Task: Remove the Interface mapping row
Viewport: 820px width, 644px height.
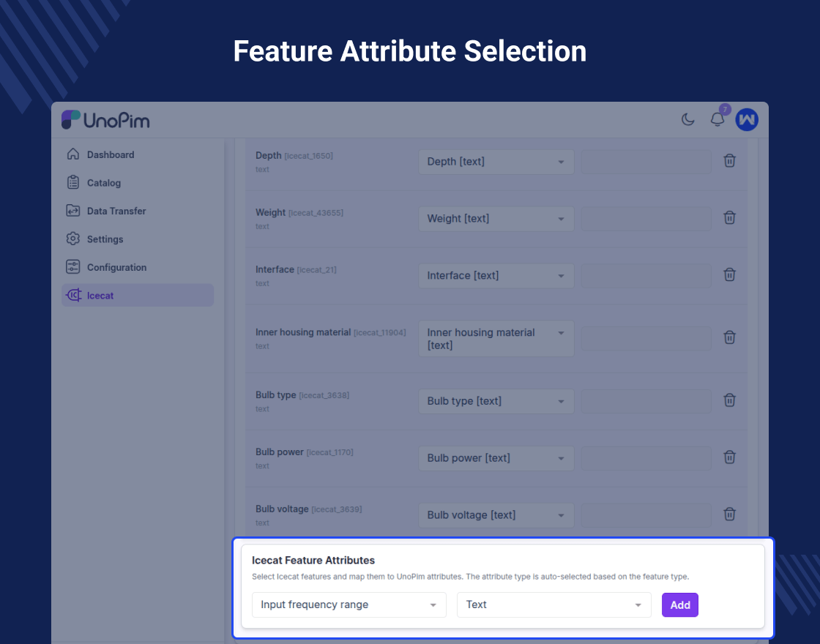Action: click(x=729, y=275)
